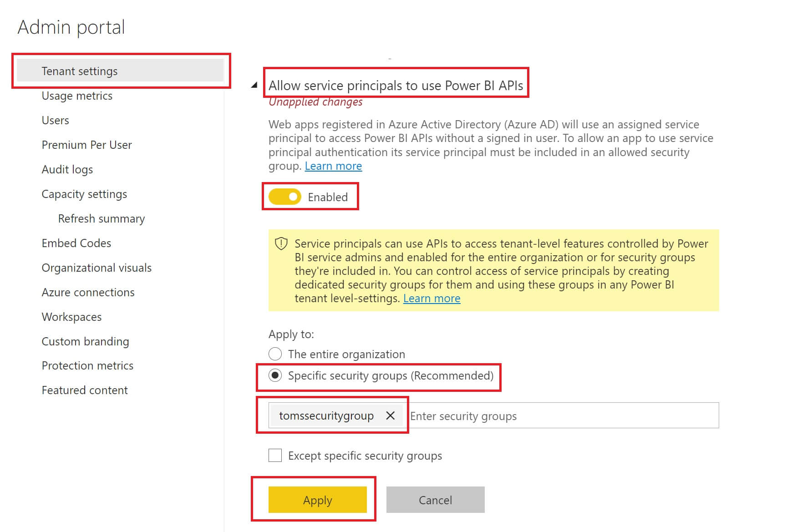Screen dimensions: 792x532
Task: Remove tomssecuritygroup from security groups
Action: 391,415
